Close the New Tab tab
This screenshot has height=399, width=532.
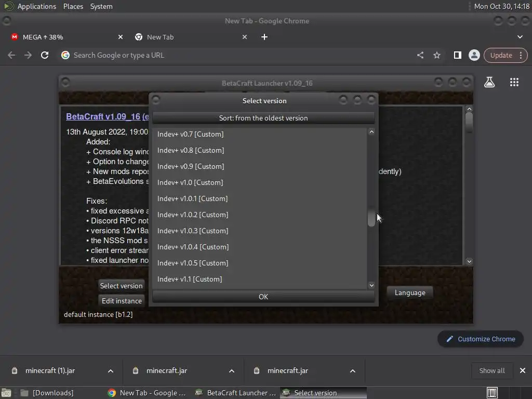pyautogui.click(x=245, y=37)
